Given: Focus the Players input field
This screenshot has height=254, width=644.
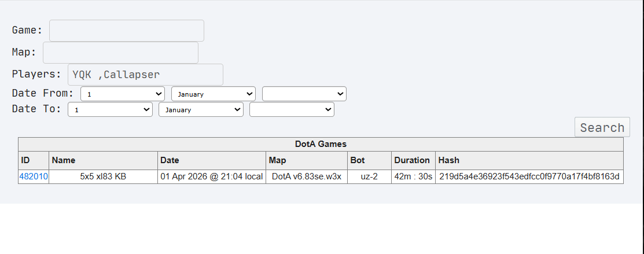Looking at the screenshot, I should [145, 75].
